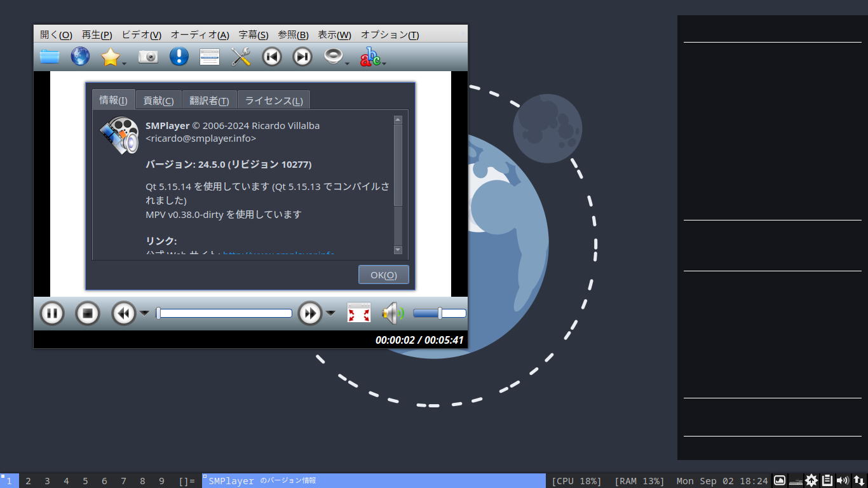This screenshot has height=488, width=868.
Task: Click the 00:00:02 / 00:05:41 time display
Action: [x=419, y=340]
